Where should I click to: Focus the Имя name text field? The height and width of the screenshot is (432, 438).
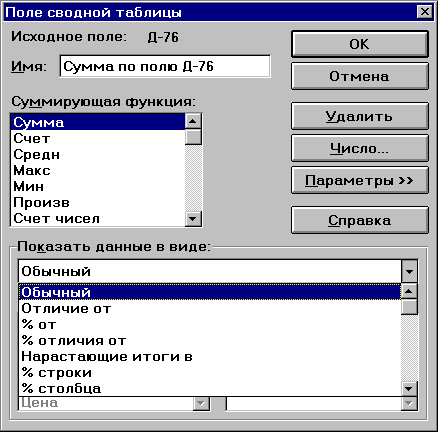pos(165,66)
